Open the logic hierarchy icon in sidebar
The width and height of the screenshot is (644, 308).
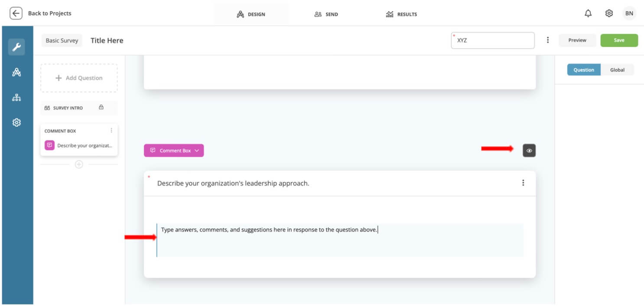pos(16,98)
